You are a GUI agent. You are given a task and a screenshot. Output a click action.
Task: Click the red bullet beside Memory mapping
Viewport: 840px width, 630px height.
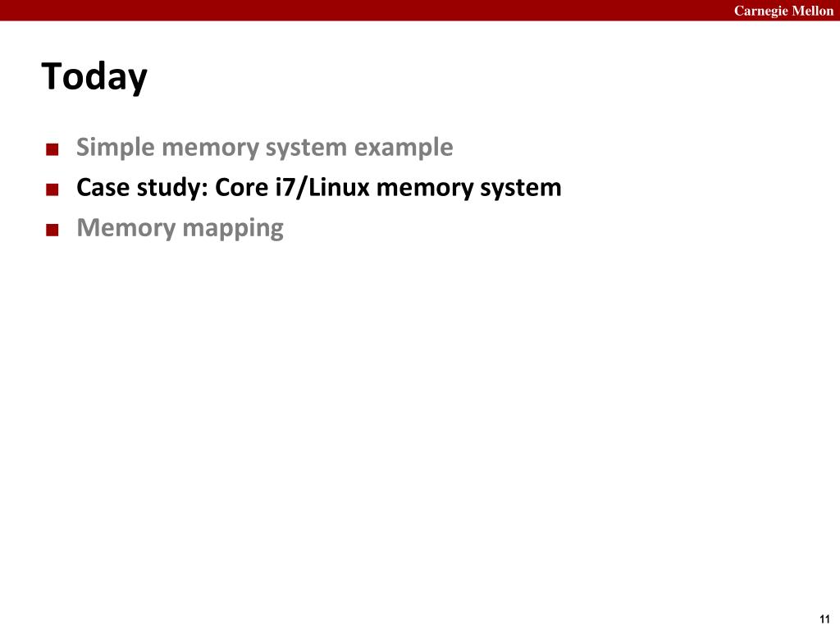52,229
